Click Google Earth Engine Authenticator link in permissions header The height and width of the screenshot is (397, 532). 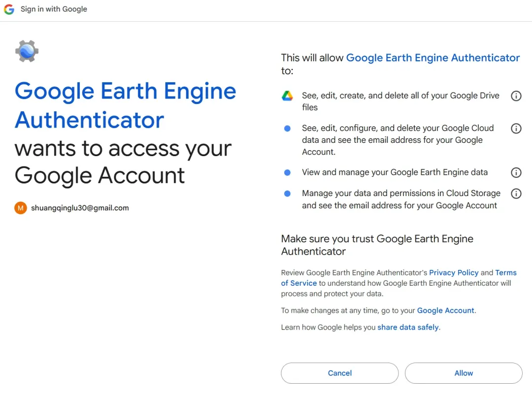coord(433,58)
